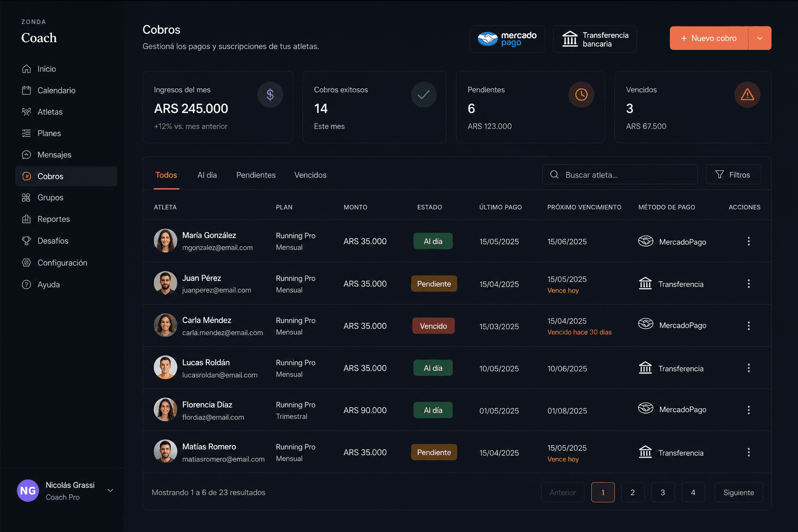Click the Buscar atleta search field
This screenshot has height=532, width=798.
click(x=620, y=175)
